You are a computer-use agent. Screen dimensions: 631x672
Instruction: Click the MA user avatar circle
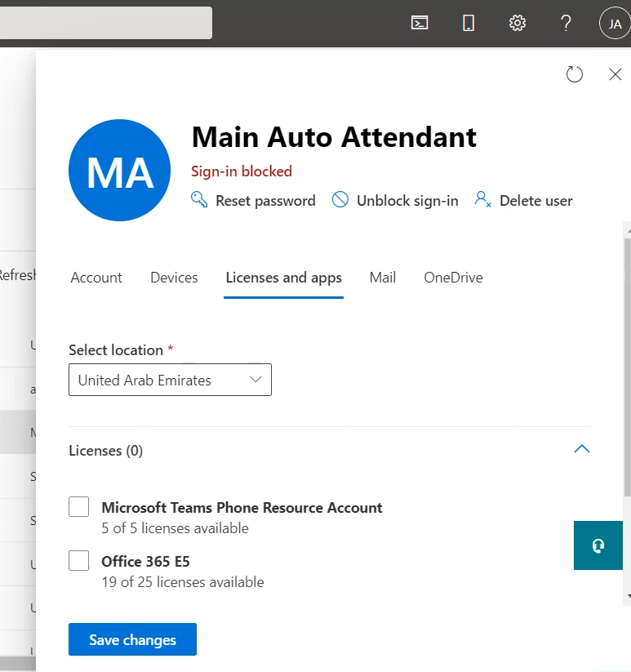coord(120,170)
